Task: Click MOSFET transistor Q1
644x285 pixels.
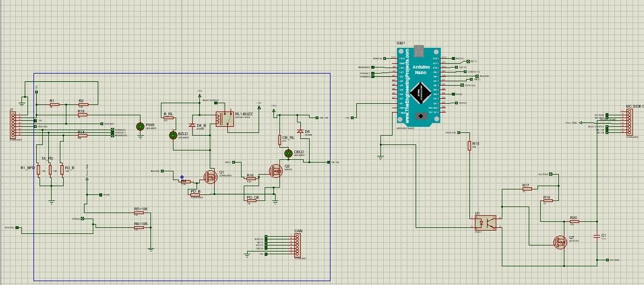Action: click(210, 177)
